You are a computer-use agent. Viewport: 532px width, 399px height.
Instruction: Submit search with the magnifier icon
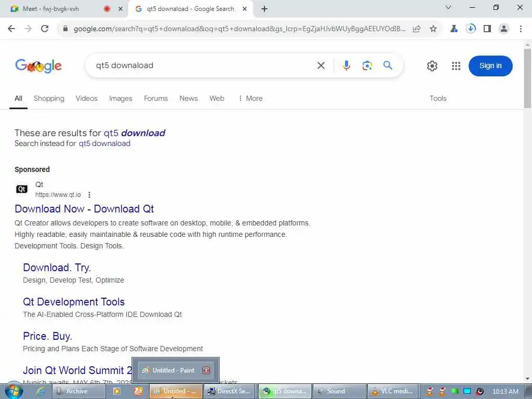click(x=388, y=65)
